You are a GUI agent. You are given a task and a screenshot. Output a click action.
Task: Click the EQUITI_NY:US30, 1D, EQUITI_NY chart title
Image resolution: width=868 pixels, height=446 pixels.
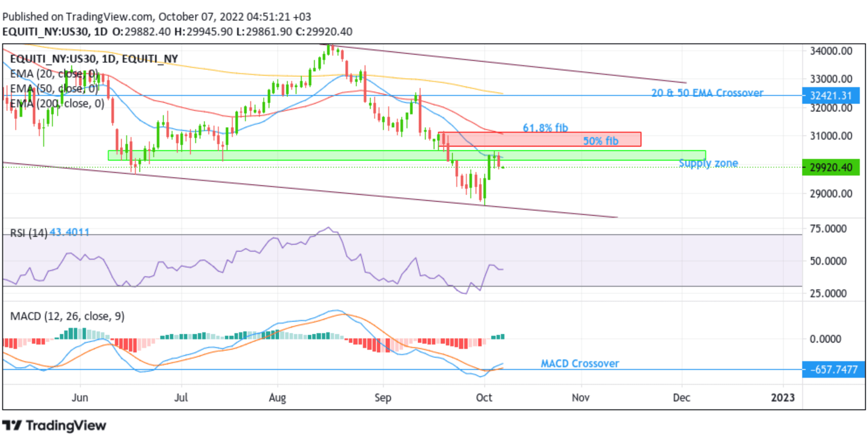click(x=94, y=59)
